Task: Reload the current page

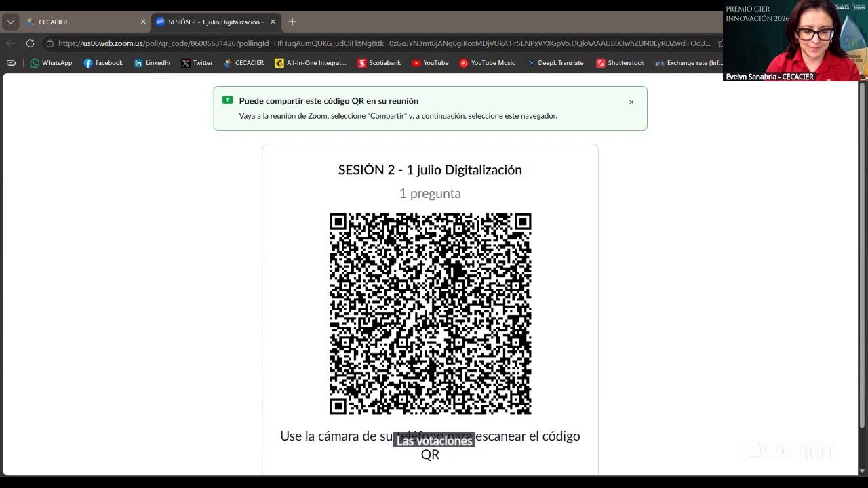Action: [30, 43]
